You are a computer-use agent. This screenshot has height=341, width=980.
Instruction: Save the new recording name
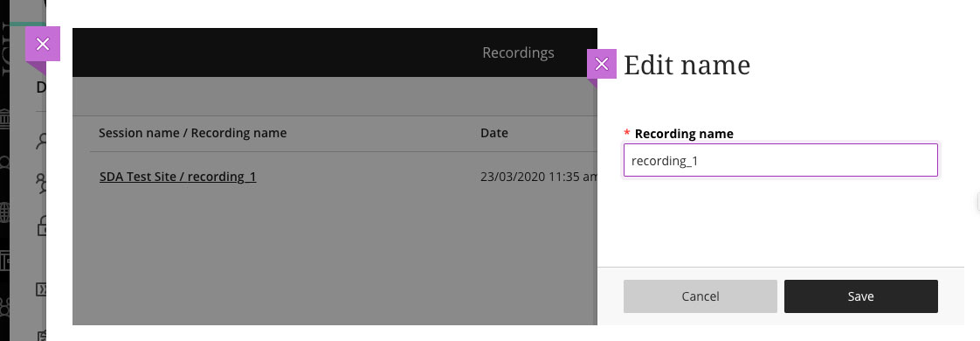tap(860, 296)
